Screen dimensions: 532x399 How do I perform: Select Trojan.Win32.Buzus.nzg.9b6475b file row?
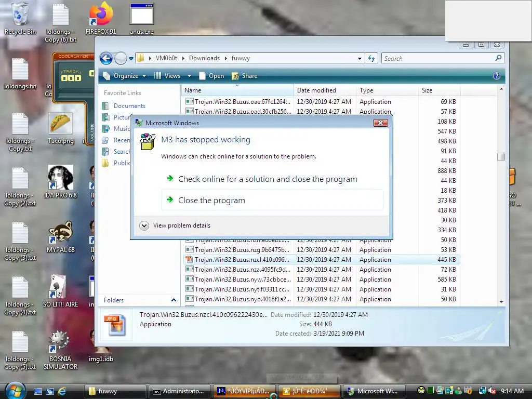tap(322, 250)
